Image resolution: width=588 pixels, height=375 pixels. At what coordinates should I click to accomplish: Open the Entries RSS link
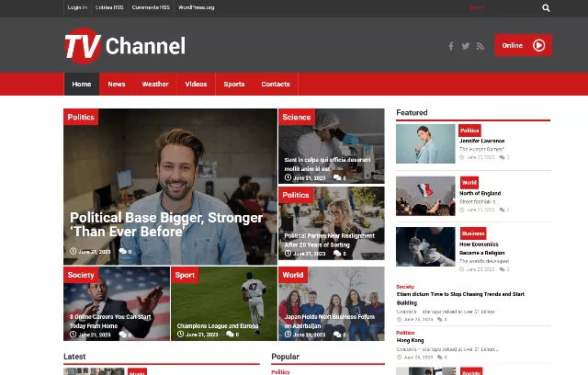coord(109,7)
